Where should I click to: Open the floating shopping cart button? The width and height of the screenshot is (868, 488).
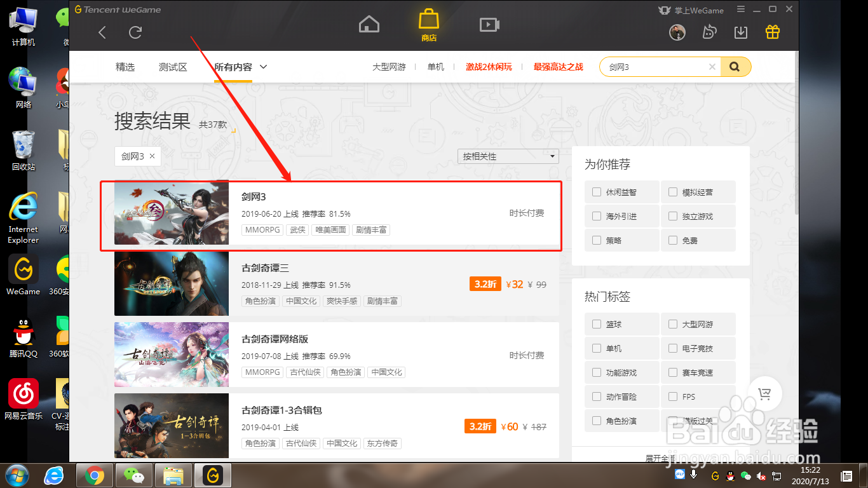click(764, 394)
